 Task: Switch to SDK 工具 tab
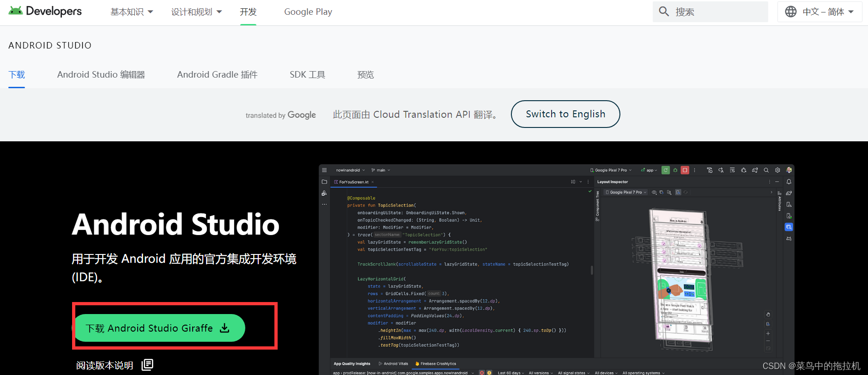[x=308, y=75]
